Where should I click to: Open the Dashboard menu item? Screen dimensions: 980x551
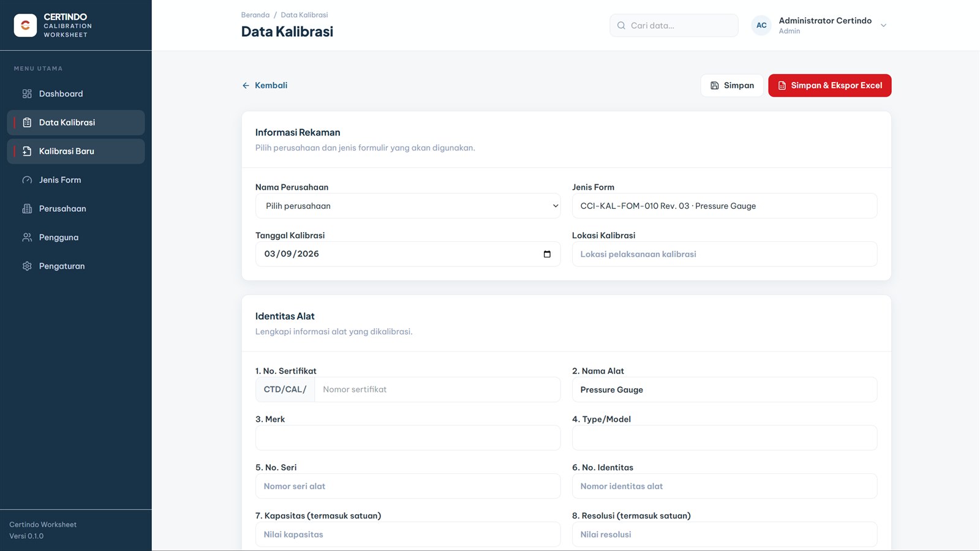pyautogui.click(x=76, y=94)
